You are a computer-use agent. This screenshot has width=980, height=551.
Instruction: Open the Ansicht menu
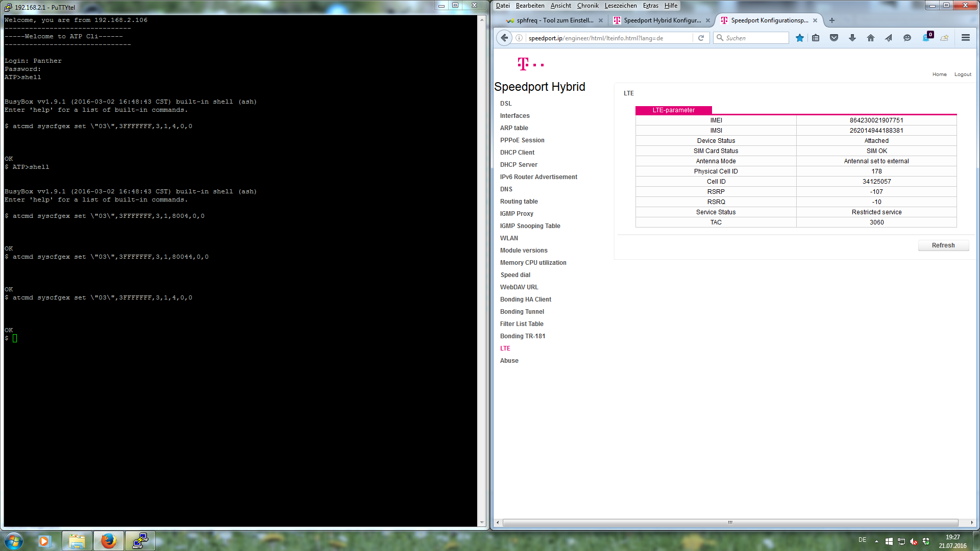point(560,6)
